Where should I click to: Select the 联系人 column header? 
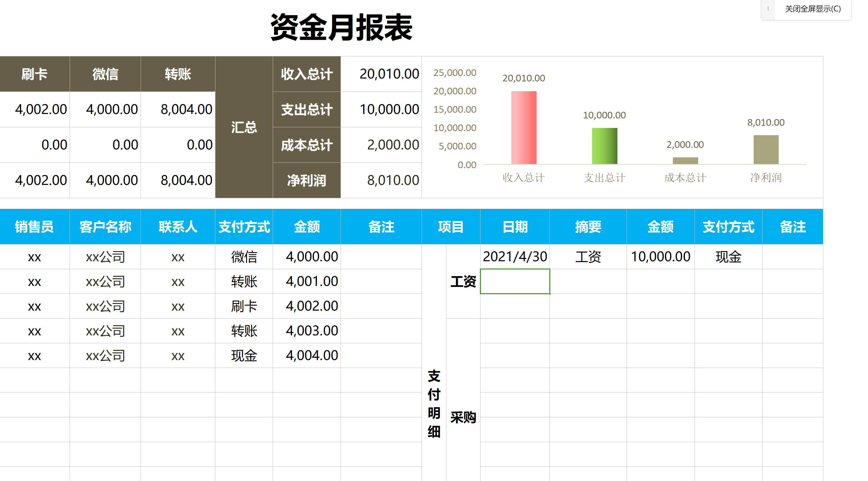coord(178,226)
